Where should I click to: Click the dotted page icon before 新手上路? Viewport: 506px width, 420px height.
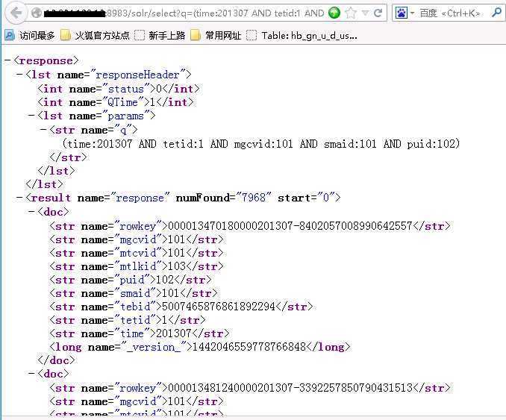pos(140,35)
